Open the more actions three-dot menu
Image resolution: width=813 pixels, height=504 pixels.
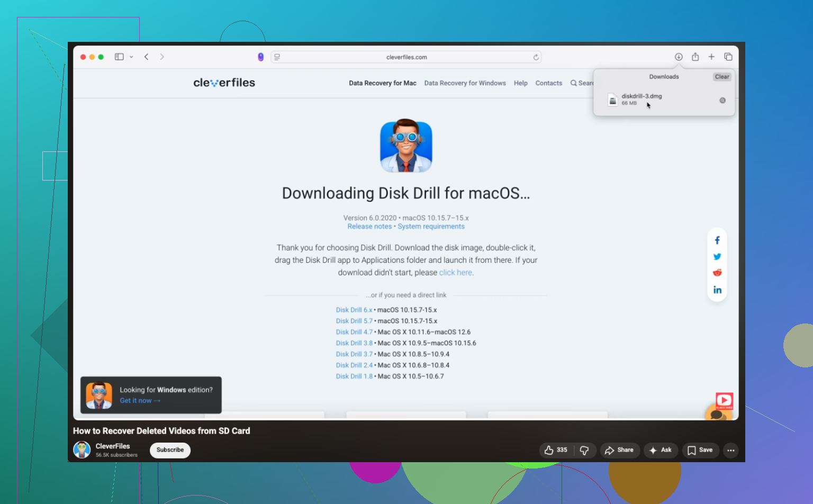click(x=731, y=451)
